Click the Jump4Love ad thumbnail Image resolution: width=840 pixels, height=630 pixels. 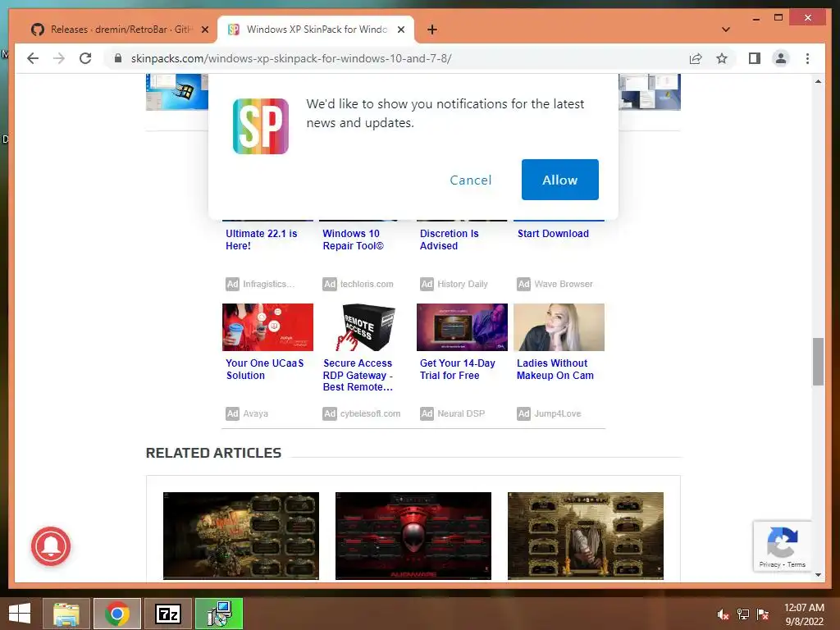(559, 327)
